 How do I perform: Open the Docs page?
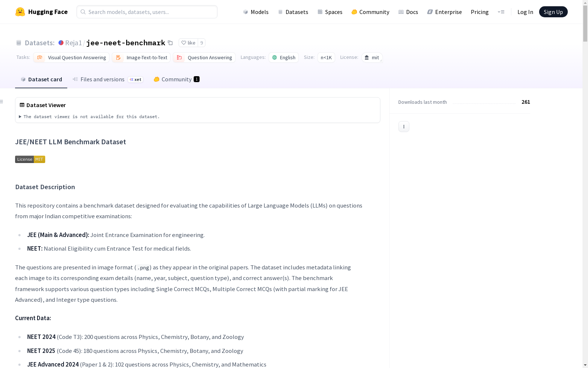coord(408,12)
